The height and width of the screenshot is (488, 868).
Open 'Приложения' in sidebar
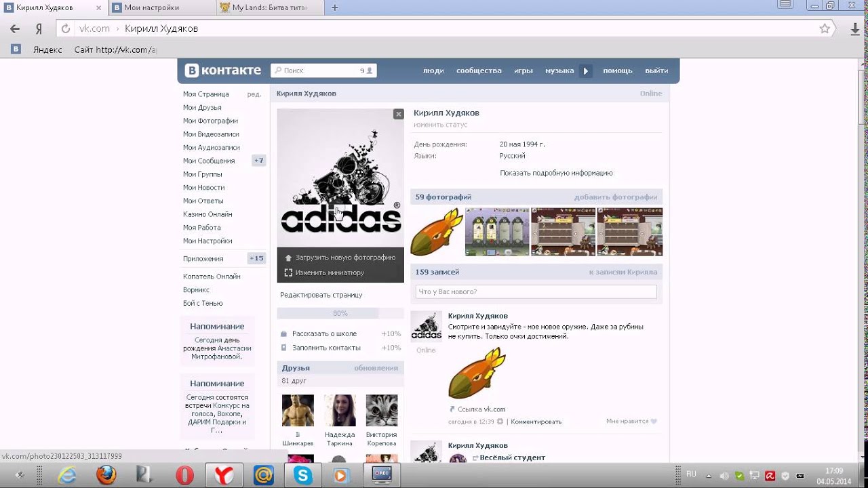coord(203,258)
